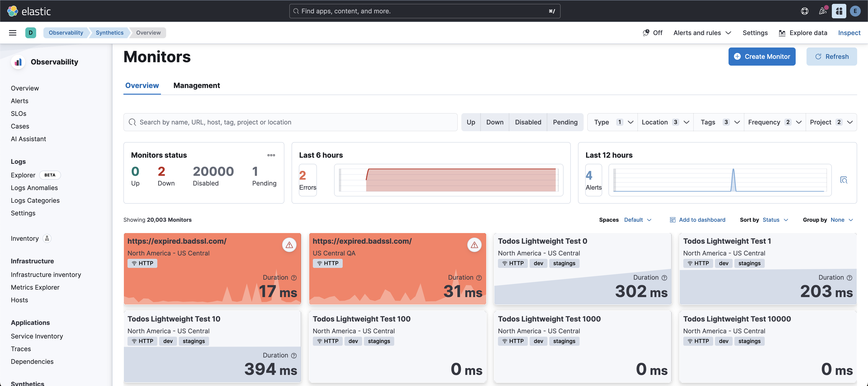
Task: Open Service Inventory in sidebar
Action: tap(37, 336)
